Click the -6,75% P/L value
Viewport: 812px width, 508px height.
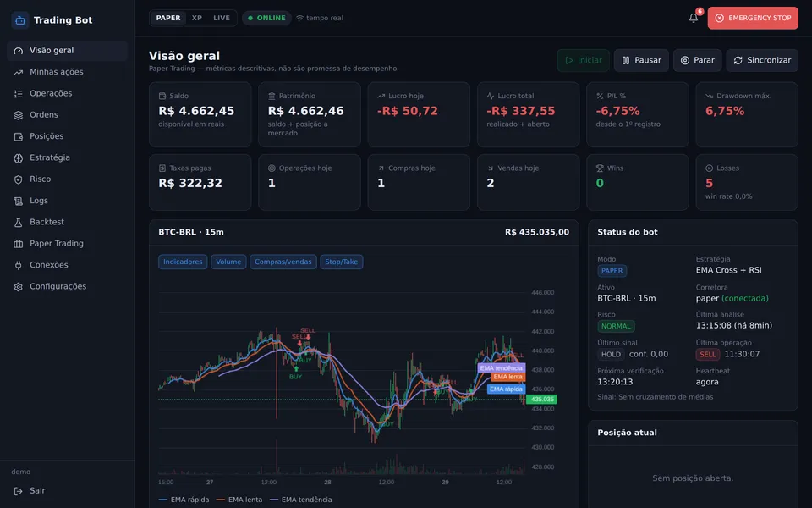(617, 111)
